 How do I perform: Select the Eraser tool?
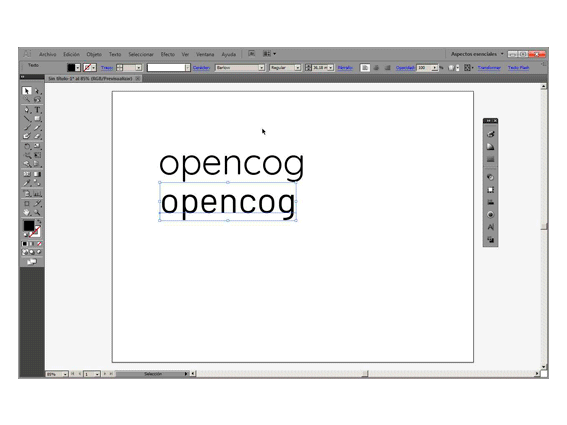point(37,136)
